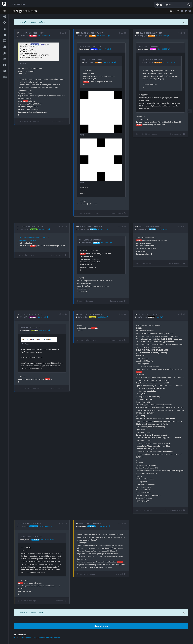Download post 30

(x=122, y=523)
